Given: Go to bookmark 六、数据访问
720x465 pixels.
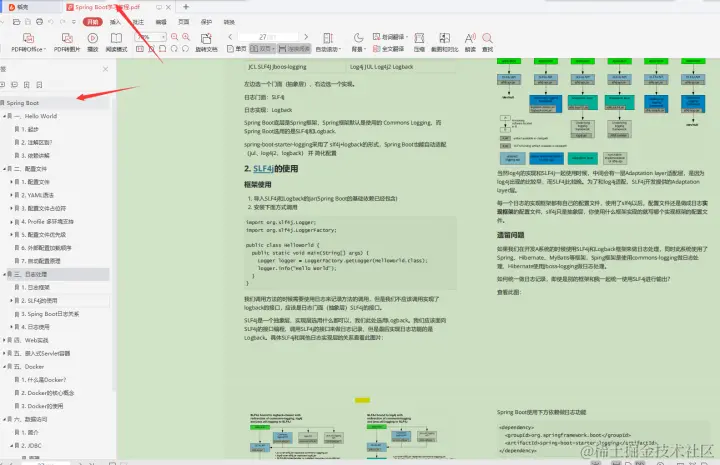Looking at the screenshot, I should [30, 420].
